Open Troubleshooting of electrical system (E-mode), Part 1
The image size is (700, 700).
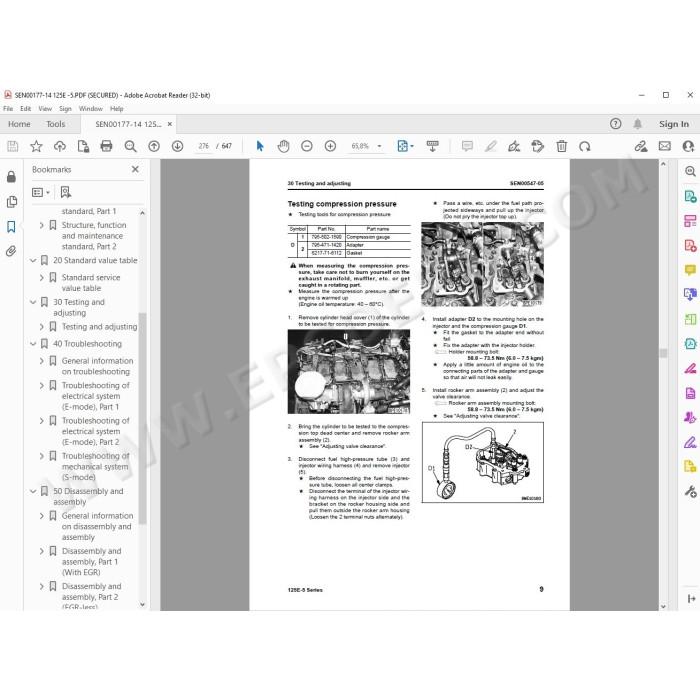[x=96, y=396]
